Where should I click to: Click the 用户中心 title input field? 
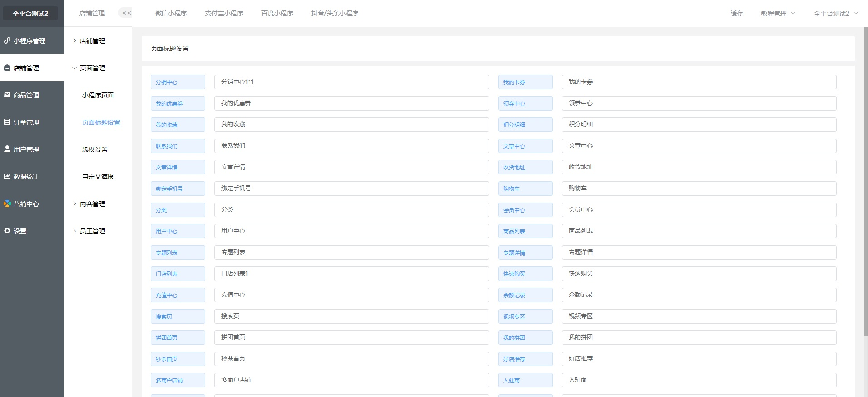pos(352,231)
